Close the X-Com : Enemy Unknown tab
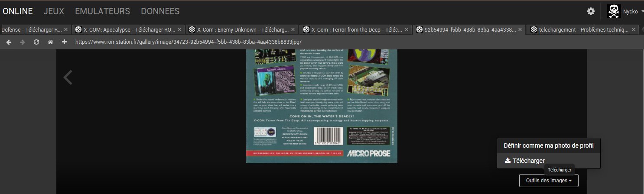The height and width of the screenshot is (194, 644). point(293,30)
